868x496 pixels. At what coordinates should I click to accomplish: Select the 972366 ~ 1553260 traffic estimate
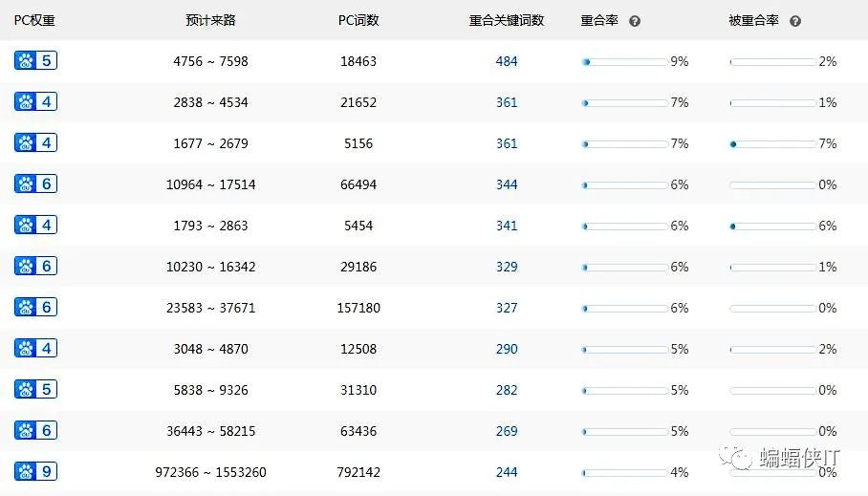pos(210,472)
